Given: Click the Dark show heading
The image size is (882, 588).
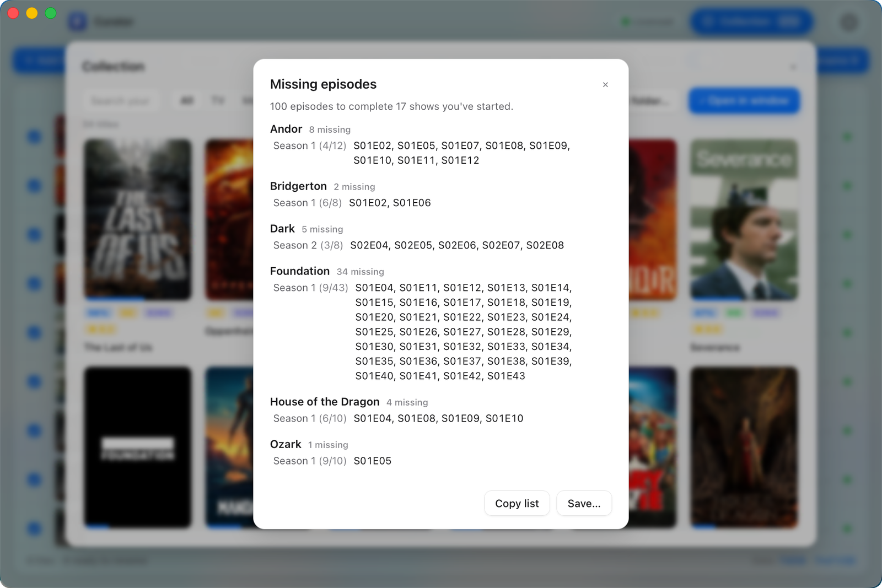Looking at the screenshot, I should (x=282, y=229).
